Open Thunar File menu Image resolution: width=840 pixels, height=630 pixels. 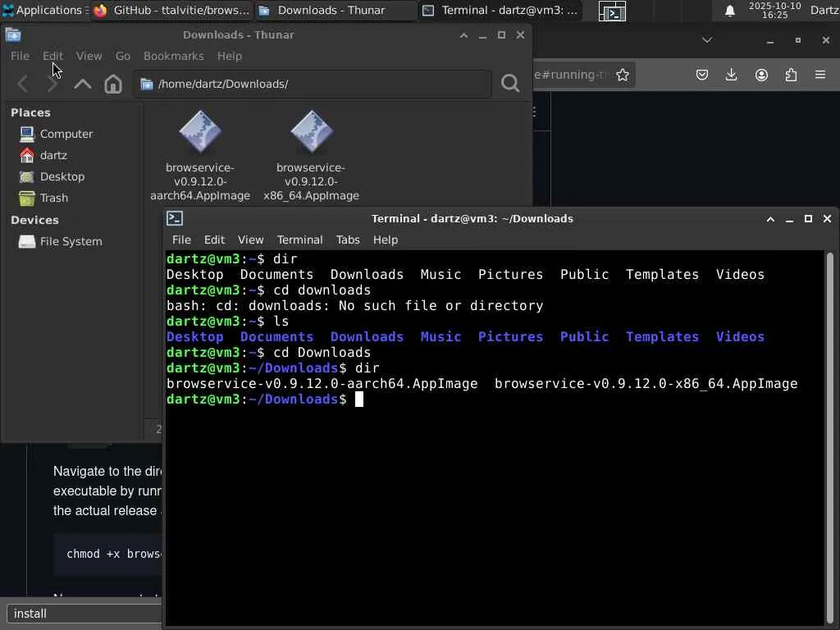click(x=20, y=57)
